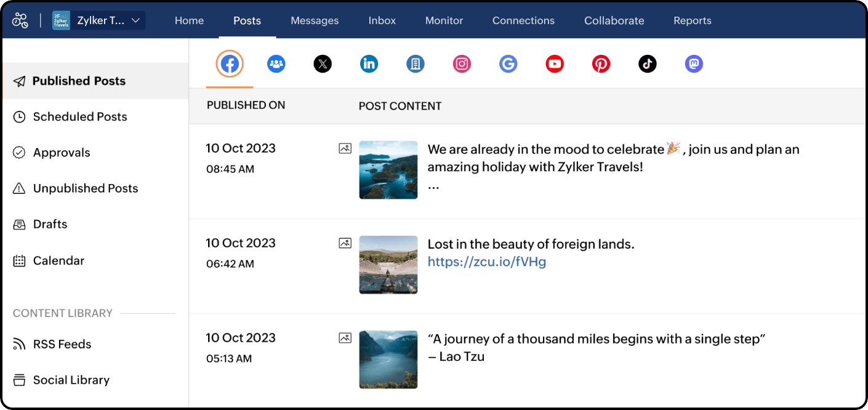Open the Calendar view
Image resolution: width=868 pixels, height=410 pixels.
pos(58,260)
